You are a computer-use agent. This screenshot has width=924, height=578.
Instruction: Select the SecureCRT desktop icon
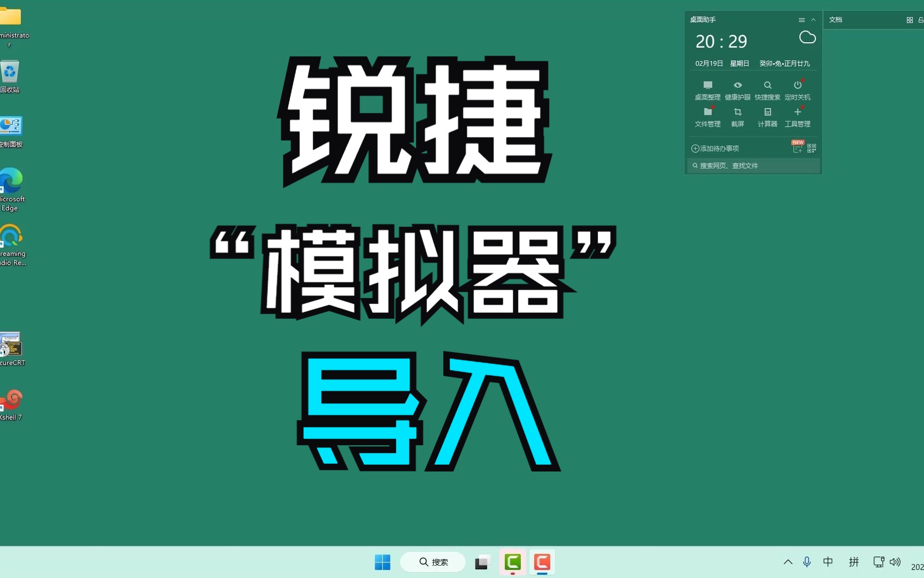click(12, 348)
